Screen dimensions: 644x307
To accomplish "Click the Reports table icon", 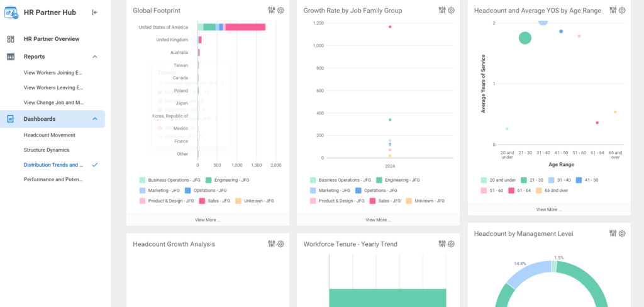I will tap(11, 57).
